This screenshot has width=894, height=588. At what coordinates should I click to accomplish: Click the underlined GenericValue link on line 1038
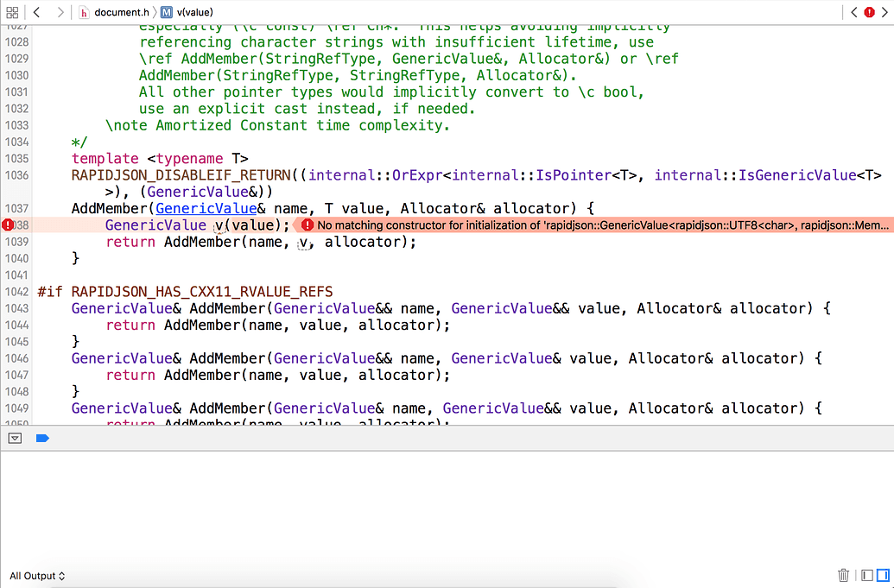click(x=155, y=224)
